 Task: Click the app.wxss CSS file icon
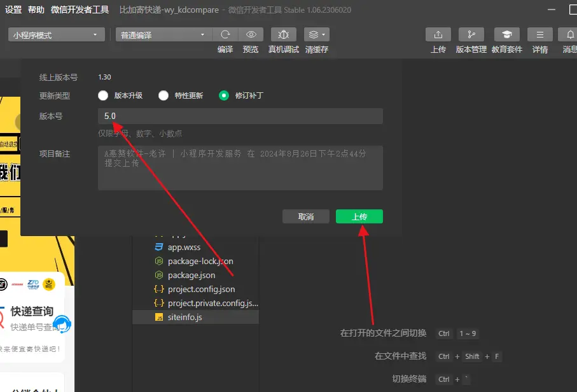[159, 247]
